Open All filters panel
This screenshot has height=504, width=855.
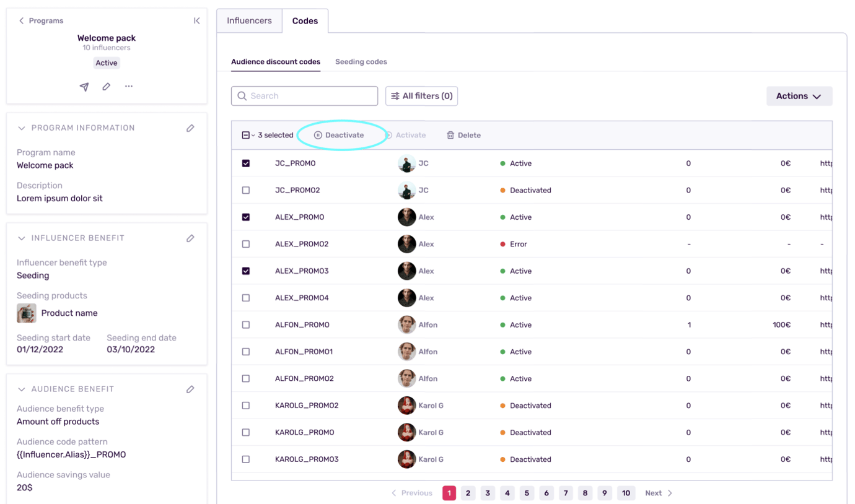coord(421,96)
